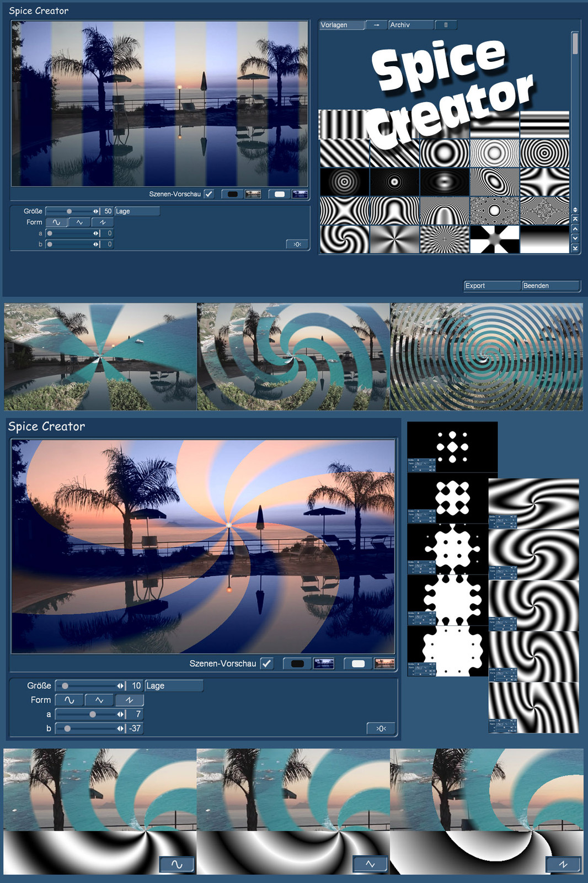
Task: Select the diagonal stripes template thumbnail
Action: tap(344, 153)
